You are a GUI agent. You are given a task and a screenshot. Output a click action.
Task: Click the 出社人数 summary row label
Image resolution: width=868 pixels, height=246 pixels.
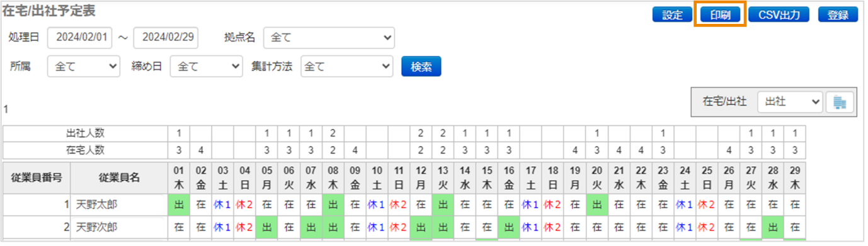[x=86, y=133]
